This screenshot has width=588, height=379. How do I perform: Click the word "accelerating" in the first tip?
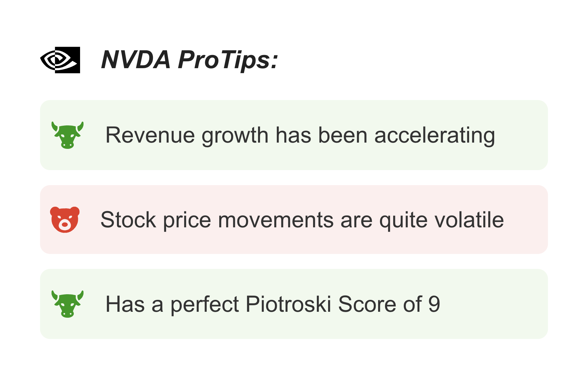[x=435, y=136]
